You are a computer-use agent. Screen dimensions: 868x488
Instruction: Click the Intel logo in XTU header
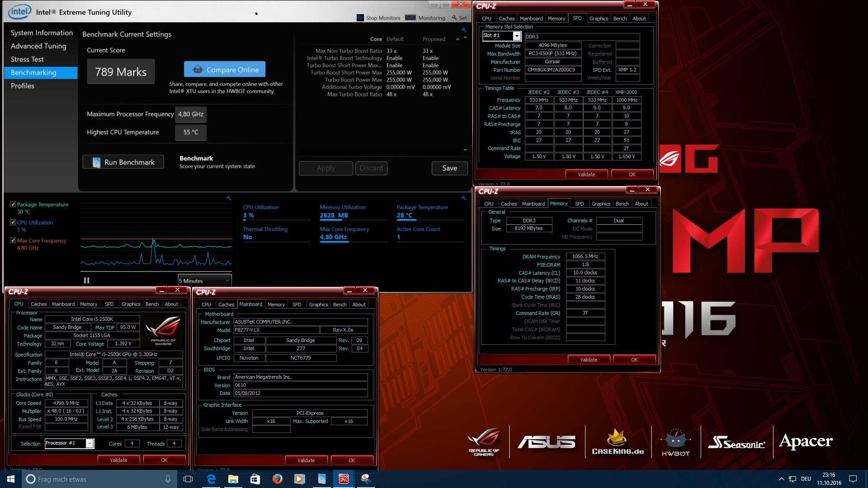(x=19, y=12)
